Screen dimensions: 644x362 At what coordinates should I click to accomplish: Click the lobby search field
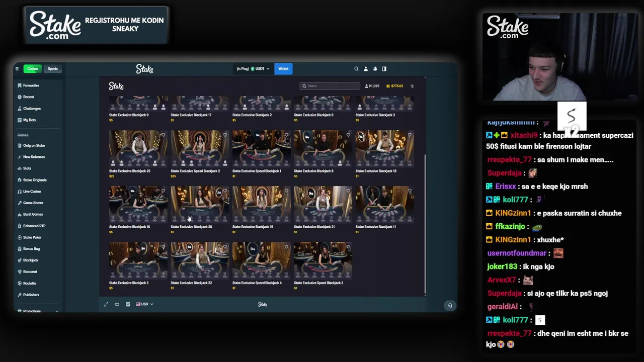tap(330, 86)
